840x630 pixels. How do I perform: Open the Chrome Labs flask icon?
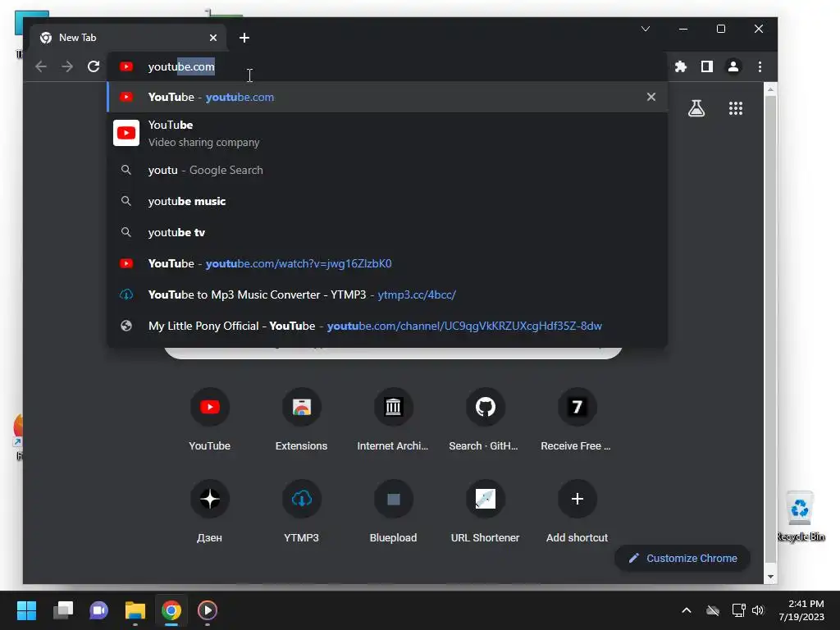click(696, 108)
